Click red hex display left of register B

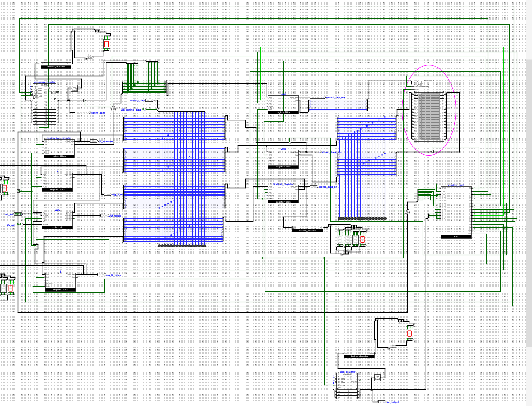click(11, 288)
